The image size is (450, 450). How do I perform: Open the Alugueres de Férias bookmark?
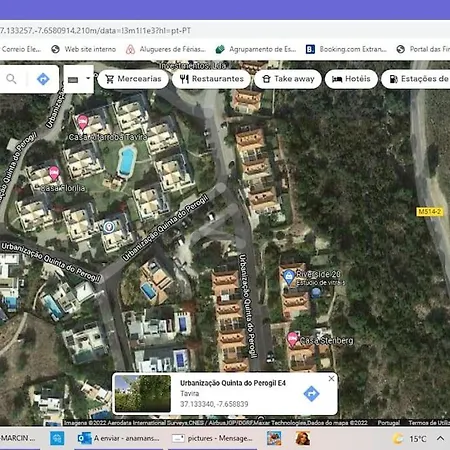pos(166,49)
